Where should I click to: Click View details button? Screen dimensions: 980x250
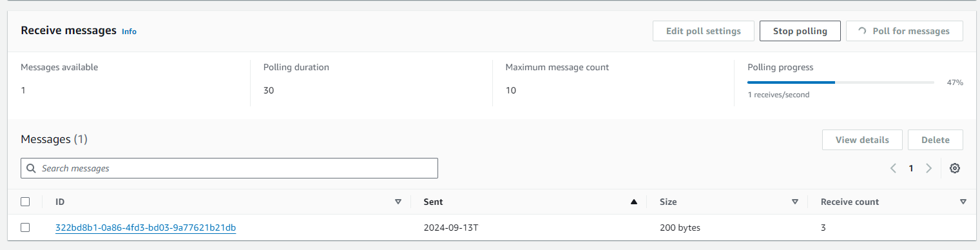pyautogui.click(x=862, y=140)
